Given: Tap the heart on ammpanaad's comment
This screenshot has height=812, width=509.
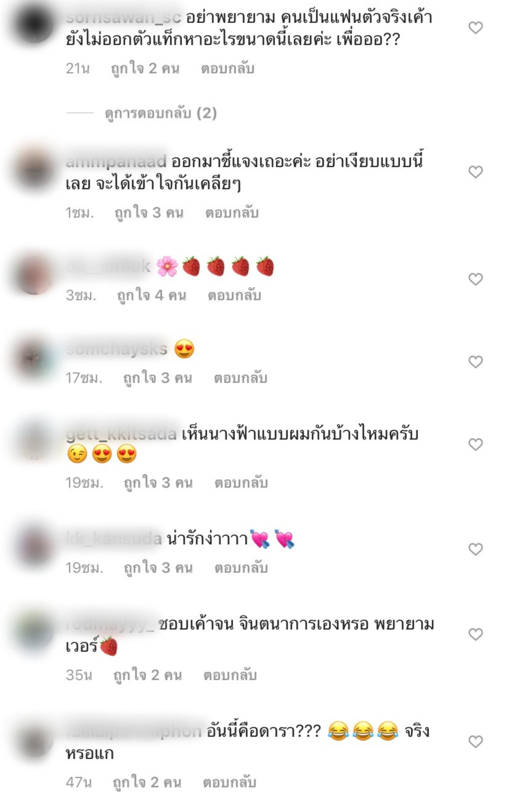Looking at the screenshot, I should [x=476, y=172].
